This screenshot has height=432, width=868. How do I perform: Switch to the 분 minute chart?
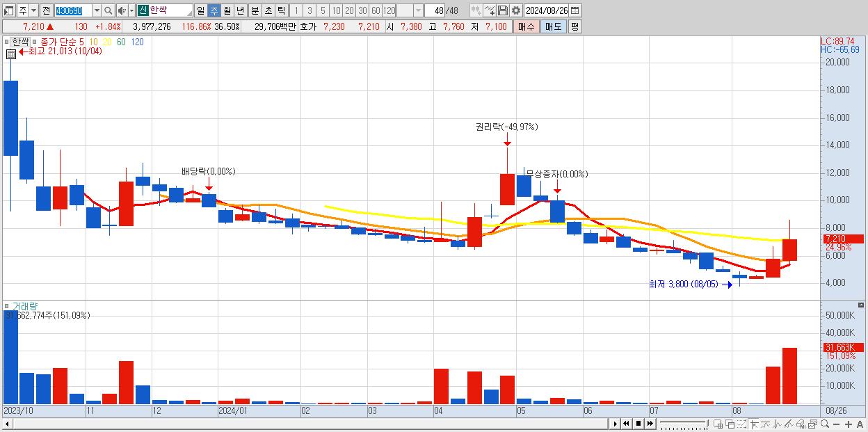click(255, 10)
